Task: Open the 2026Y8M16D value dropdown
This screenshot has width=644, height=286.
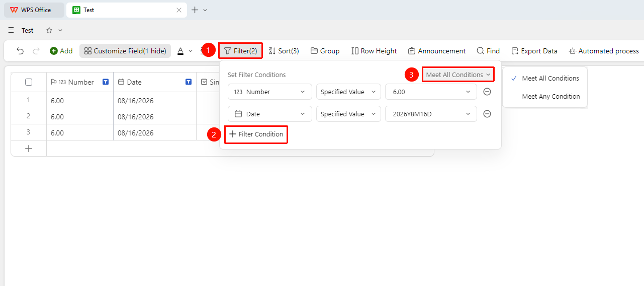Action: (x=431, y=114)
